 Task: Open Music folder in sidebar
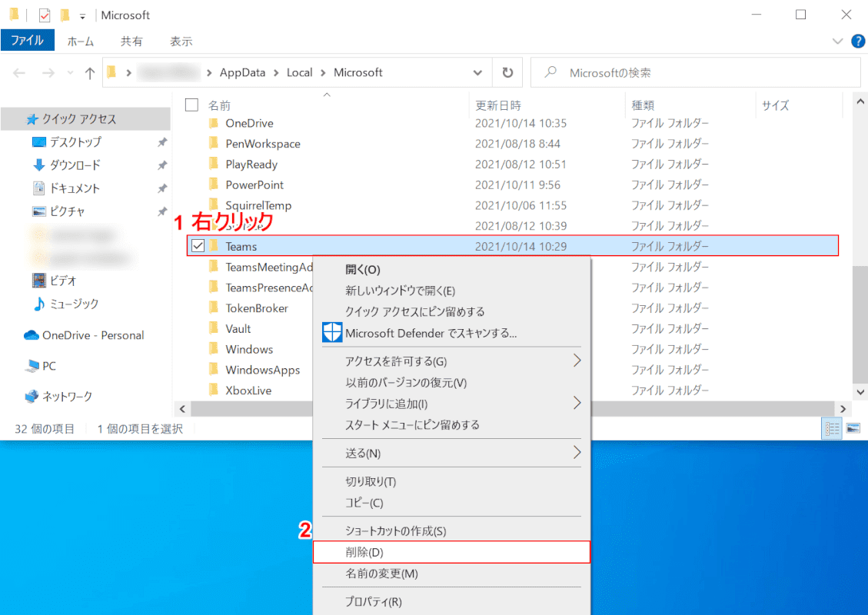(x=74, y=304)
